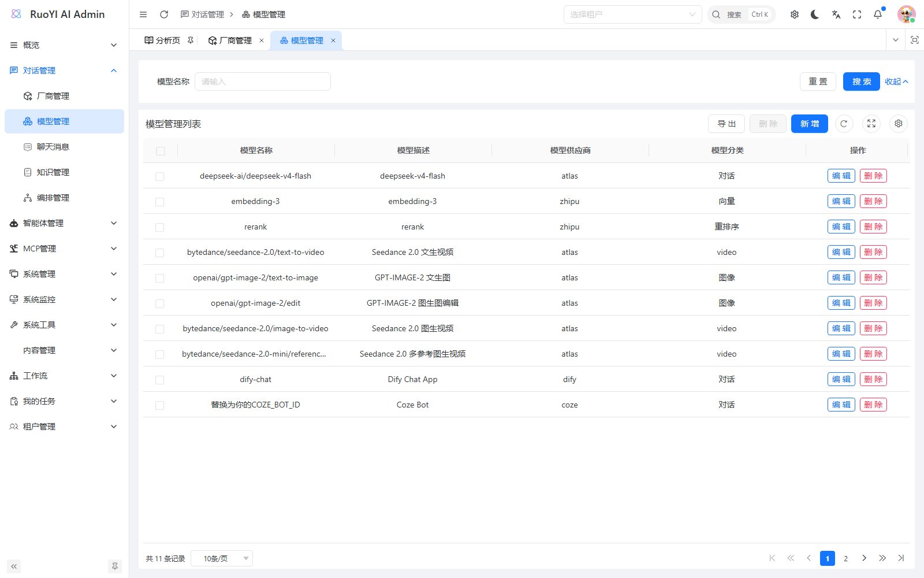The height and width of the screenshot is (578, 924).
Task: Close the 模型管理 tab
Action: (x=333, y=40)
